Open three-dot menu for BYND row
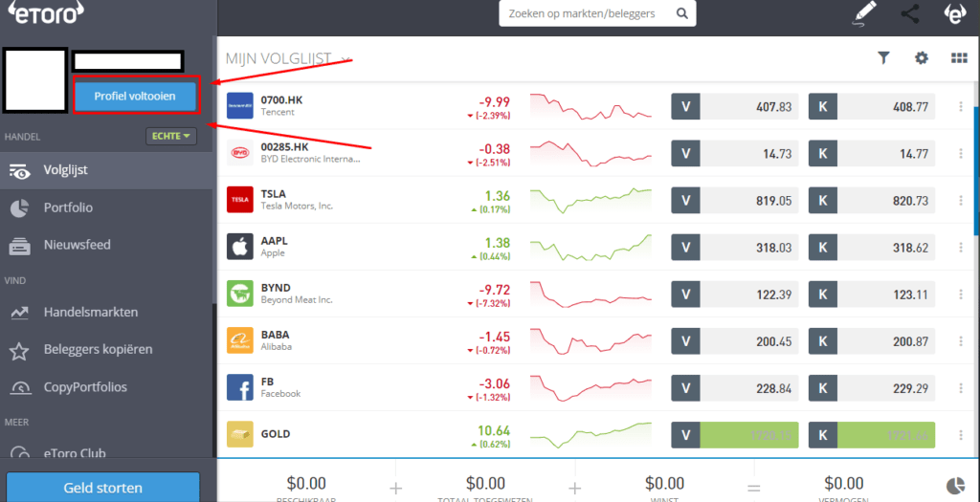This screenshot has height=502, width=980. coord(961,295)
